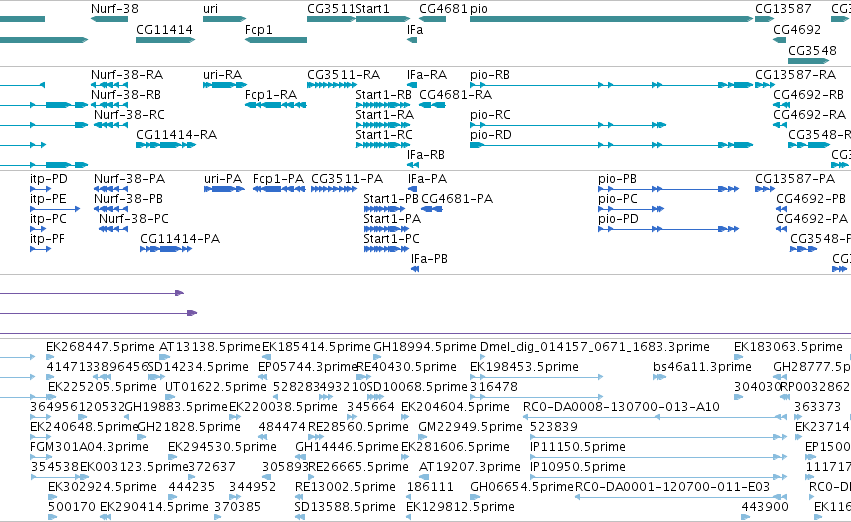The image size is (851, 522).
Task: Click the IP11150.5prime EST label
Action: click(x=577, y=447)
